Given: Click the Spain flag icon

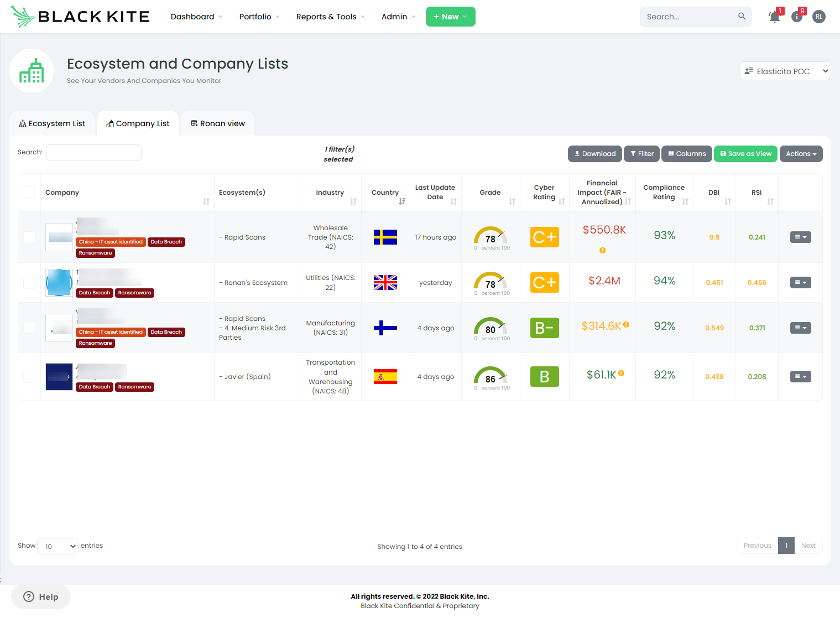Looking at the screenshot, I should (x=385, y=377).
